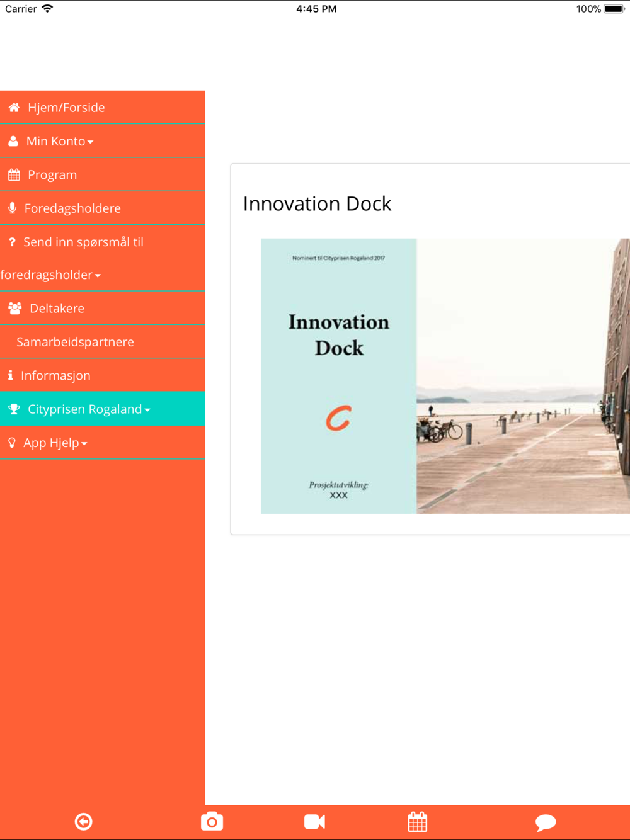
Task: Tap the trophy icon beside Cityprisen Rogaland
Action: [x=14, y=409]
